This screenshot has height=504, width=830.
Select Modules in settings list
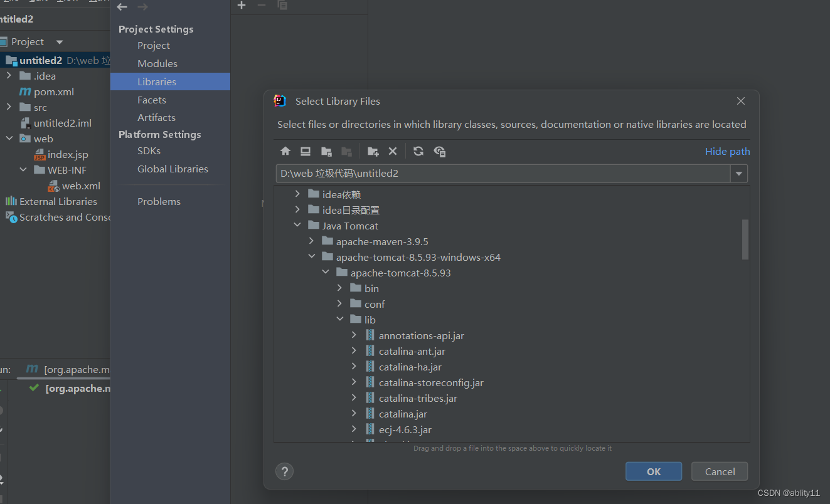click(x=157, y=63)
